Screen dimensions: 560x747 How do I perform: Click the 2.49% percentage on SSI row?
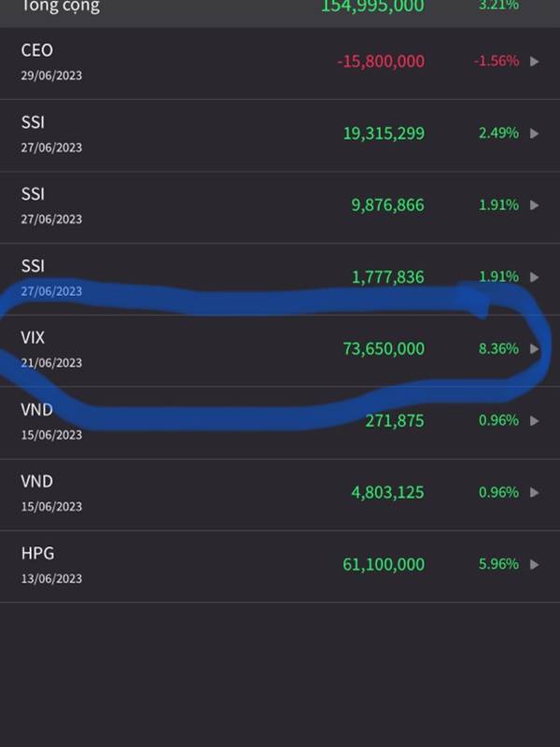[x=498, y=134]
